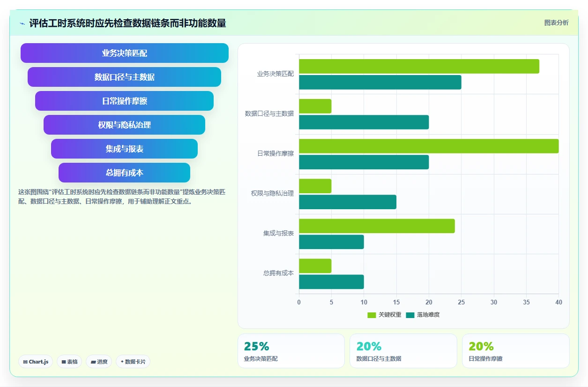Screen dimensions: 588x387
Task: Toggle the 关键权重 legend swatch
Action: (372, 315)
